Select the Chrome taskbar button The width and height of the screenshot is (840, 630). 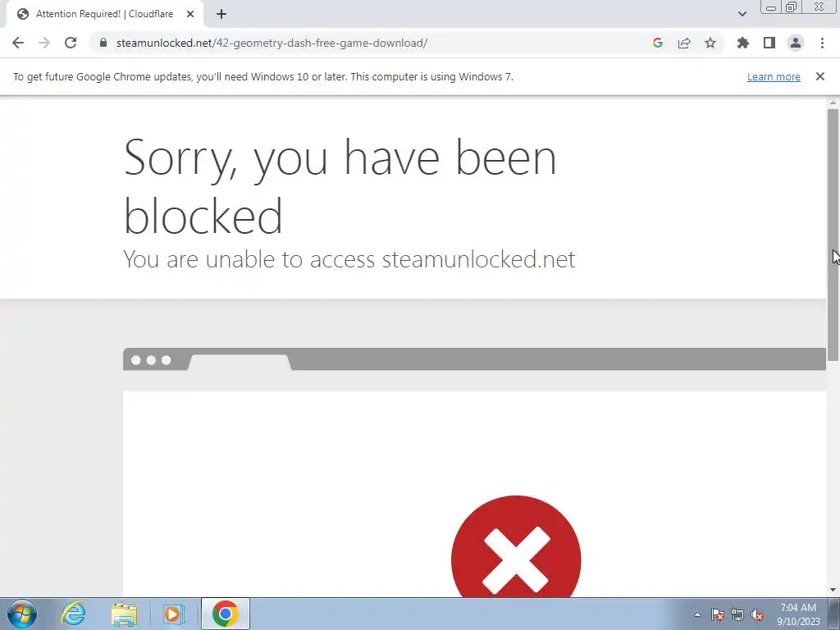click(226, 614)
